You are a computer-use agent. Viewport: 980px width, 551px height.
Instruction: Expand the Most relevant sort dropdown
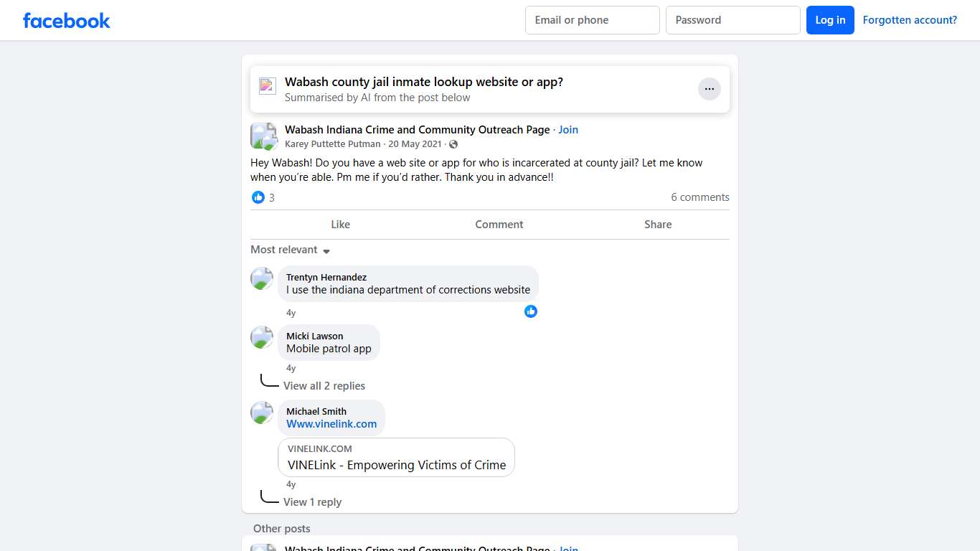290,250
